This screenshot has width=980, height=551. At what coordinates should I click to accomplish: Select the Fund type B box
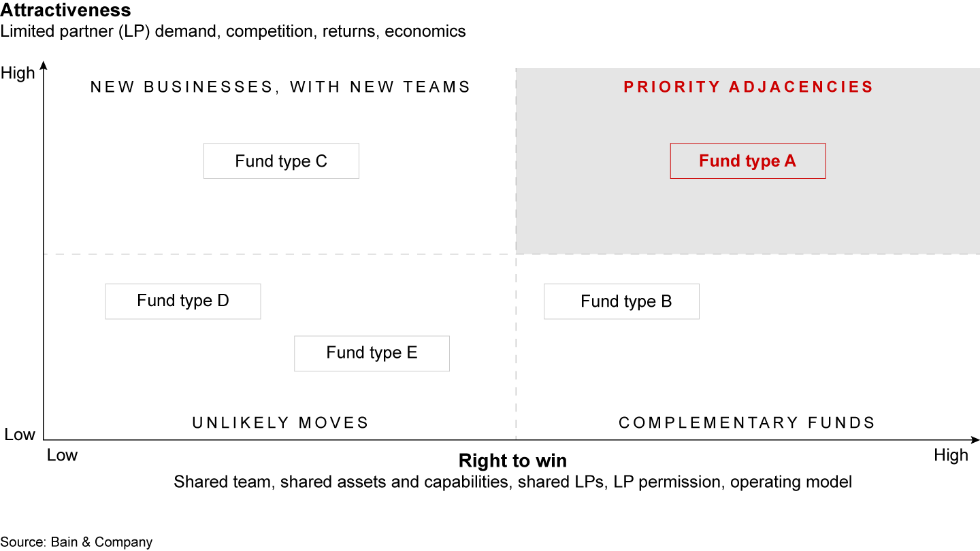click(621, 301)
